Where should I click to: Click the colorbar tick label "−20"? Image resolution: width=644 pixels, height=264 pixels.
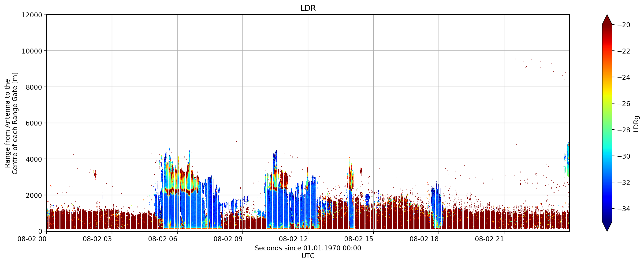point(624,25)
